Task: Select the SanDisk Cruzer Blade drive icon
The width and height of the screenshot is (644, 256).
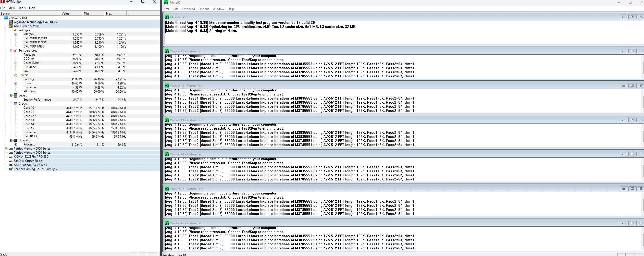Action: (11, 161)
